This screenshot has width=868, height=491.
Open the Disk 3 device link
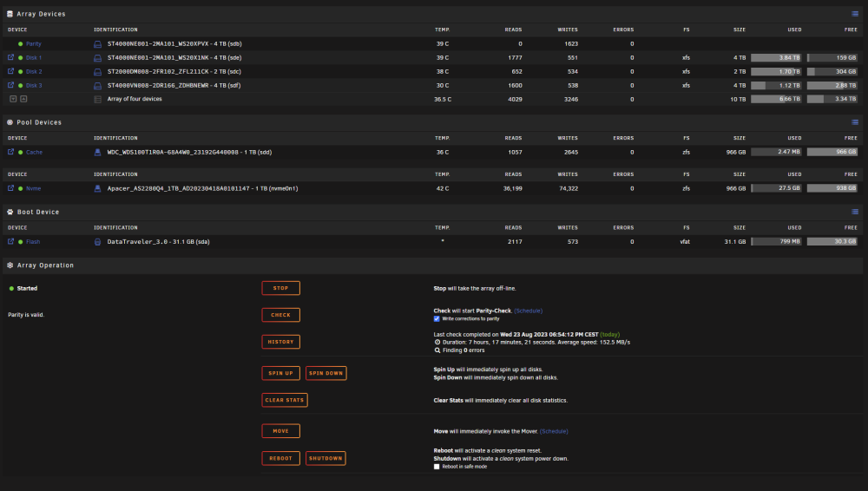34,85
